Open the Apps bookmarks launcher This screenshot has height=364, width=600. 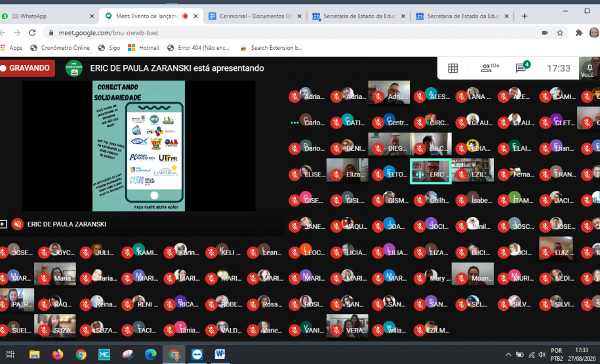click(12, 48)
